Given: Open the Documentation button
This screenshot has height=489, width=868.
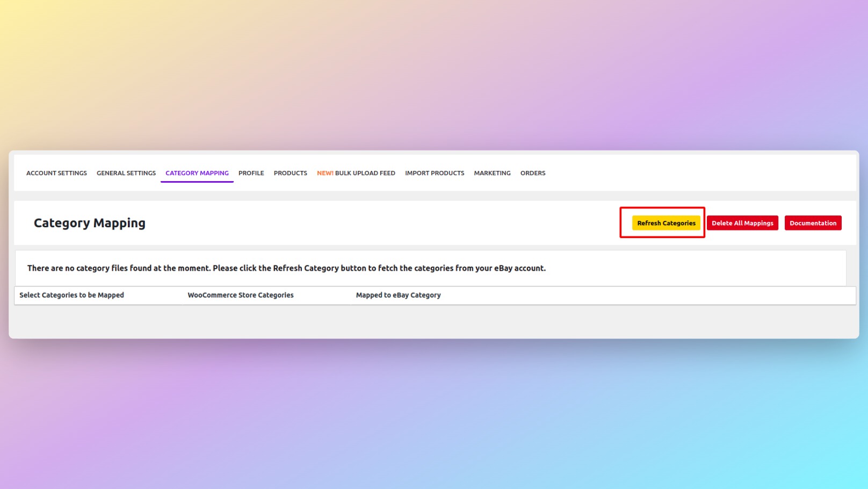Looking at the screenshot, I should point(813,223).
